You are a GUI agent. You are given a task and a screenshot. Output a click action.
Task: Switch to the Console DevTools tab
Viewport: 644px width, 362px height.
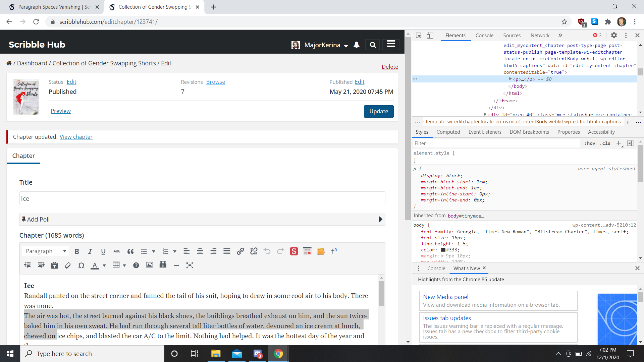[484, 36]
